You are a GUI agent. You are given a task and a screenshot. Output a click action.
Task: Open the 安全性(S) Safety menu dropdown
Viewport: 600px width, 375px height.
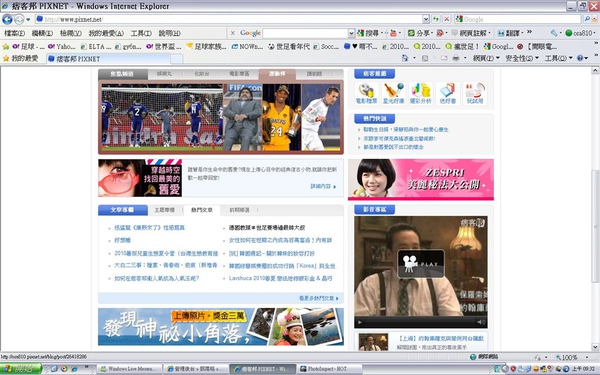(x=522, y=58)
